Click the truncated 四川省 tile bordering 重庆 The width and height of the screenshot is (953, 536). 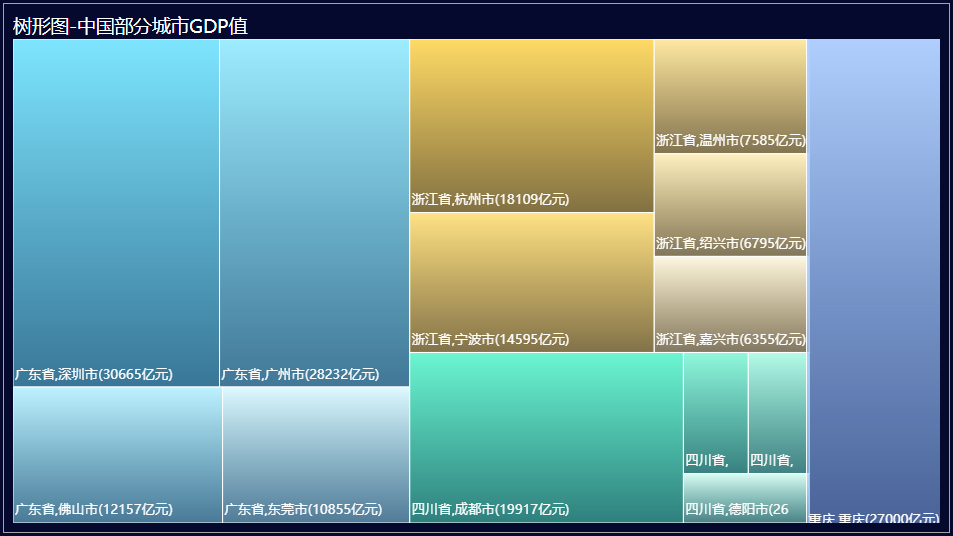point(777,412)
